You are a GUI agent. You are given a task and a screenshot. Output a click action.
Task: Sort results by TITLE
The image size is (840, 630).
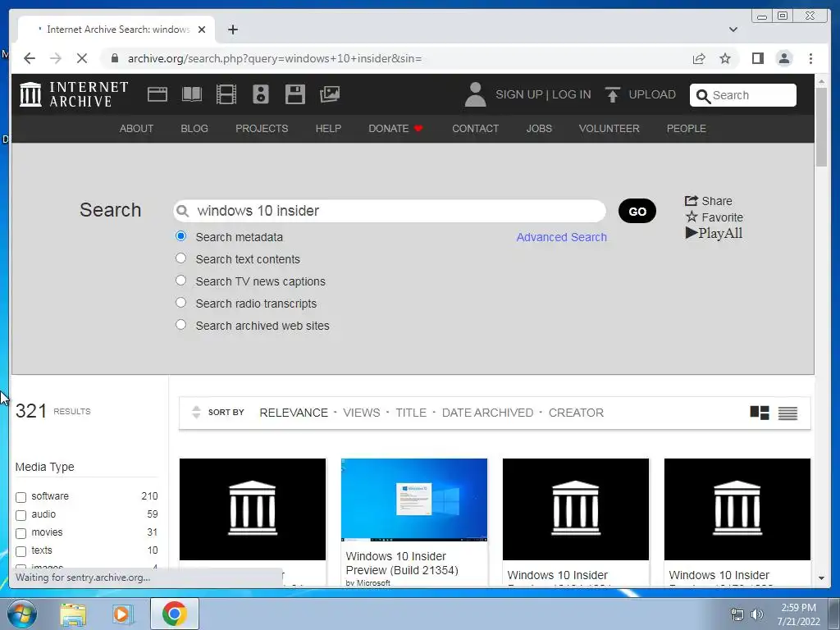(x=411, y=413)
